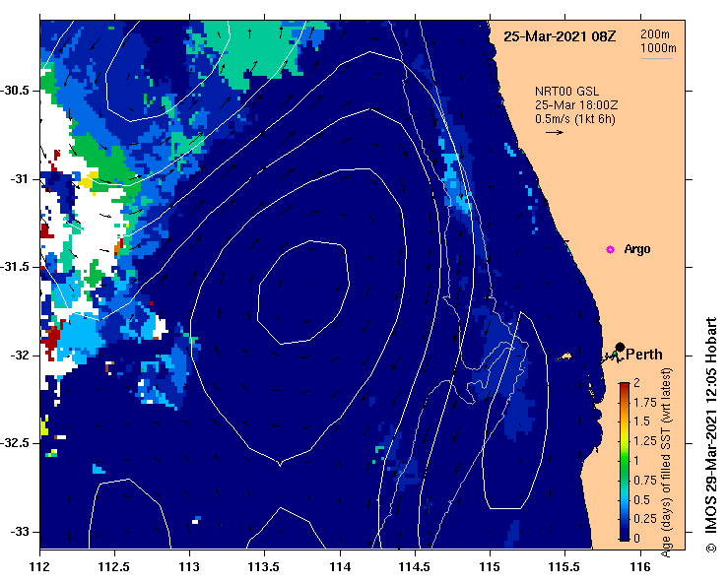Image resolution: width=728 pixels, height=583 pixels.
Task: Select the Argo legend label
Action: click(x=637, y=249)
